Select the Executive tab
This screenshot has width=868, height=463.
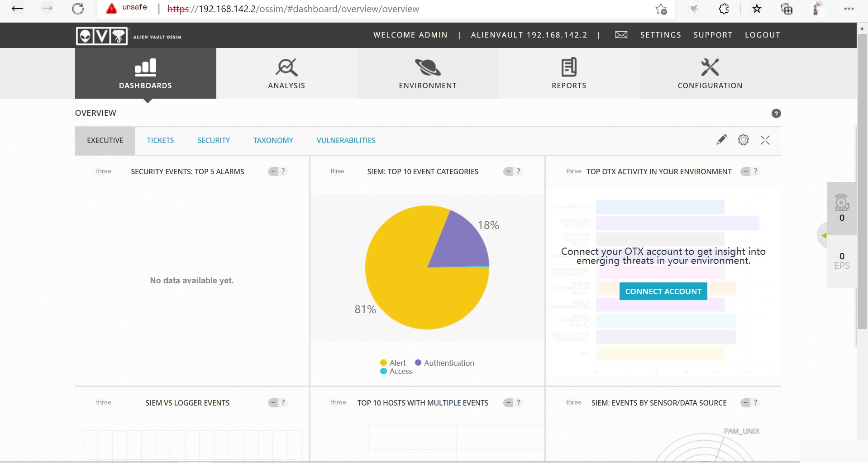point(105,140)
